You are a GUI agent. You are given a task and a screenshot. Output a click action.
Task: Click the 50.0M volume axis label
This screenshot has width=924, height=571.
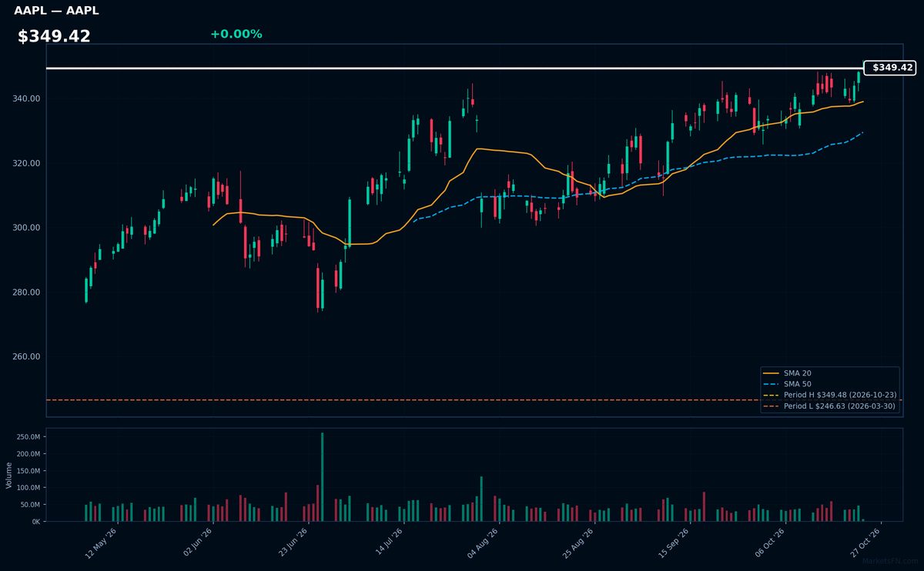pos(30,505)
